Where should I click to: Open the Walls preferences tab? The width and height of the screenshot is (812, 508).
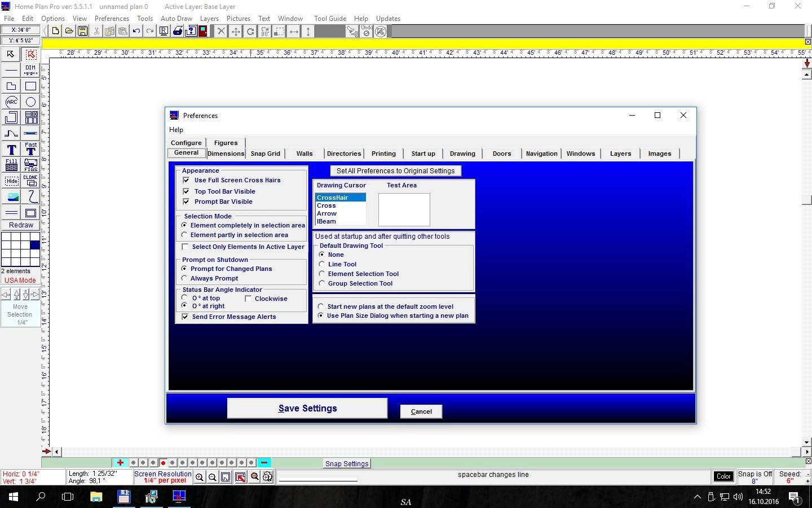point(304,154)
